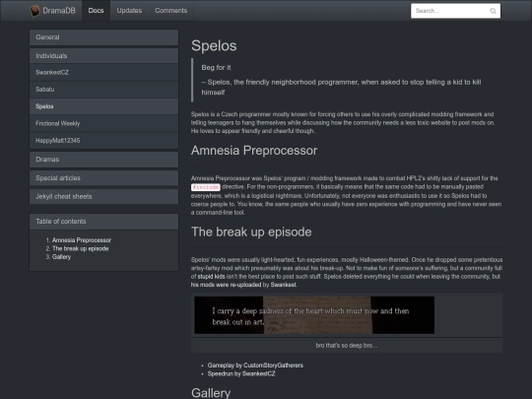Open the Updates tab
The height and width of the screenshot is (399, 532).
tap(129, 11)
